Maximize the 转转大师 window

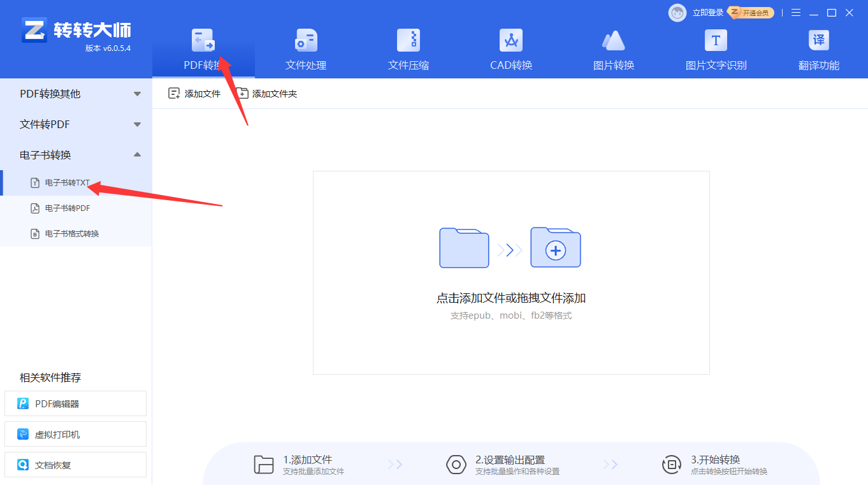point(832,13)
